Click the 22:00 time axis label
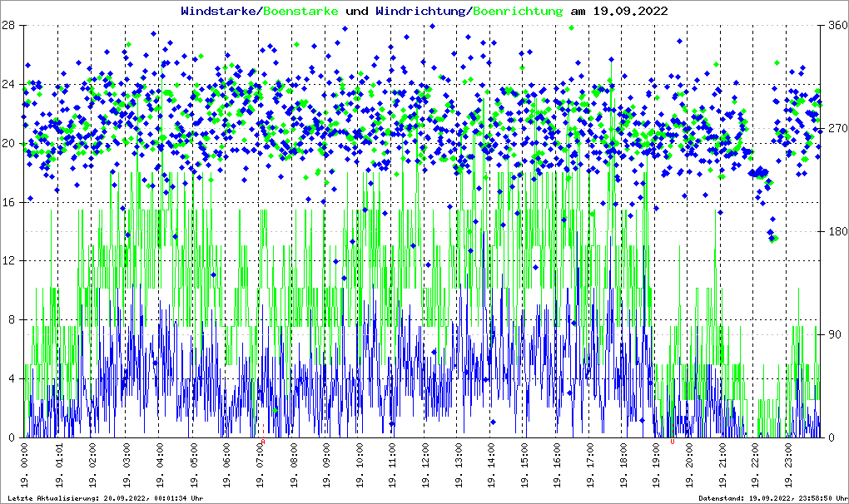The image size is (849, 504). tap(757, 468)
